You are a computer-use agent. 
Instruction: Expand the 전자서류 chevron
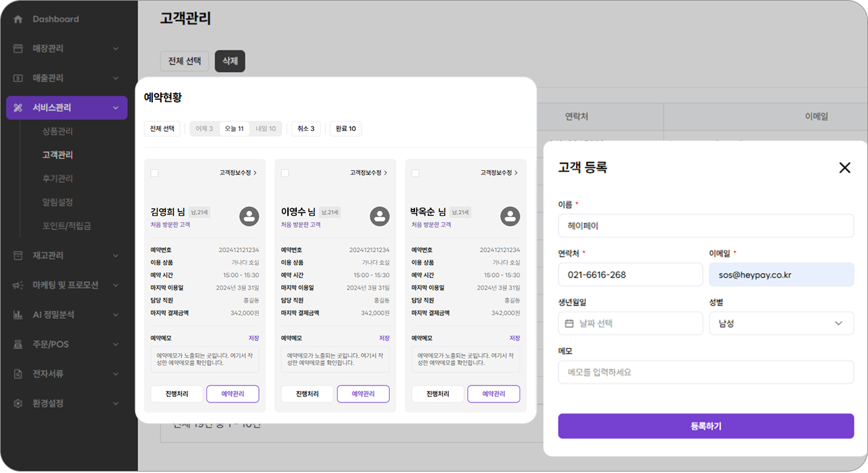tap(115, 374)
